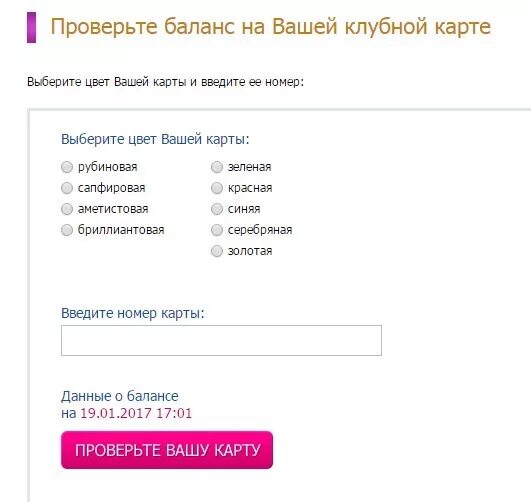The width and height of the screenshot is (531, 502).
Task: Select the золотая card color radio button
Action: [x=217, y=251]
